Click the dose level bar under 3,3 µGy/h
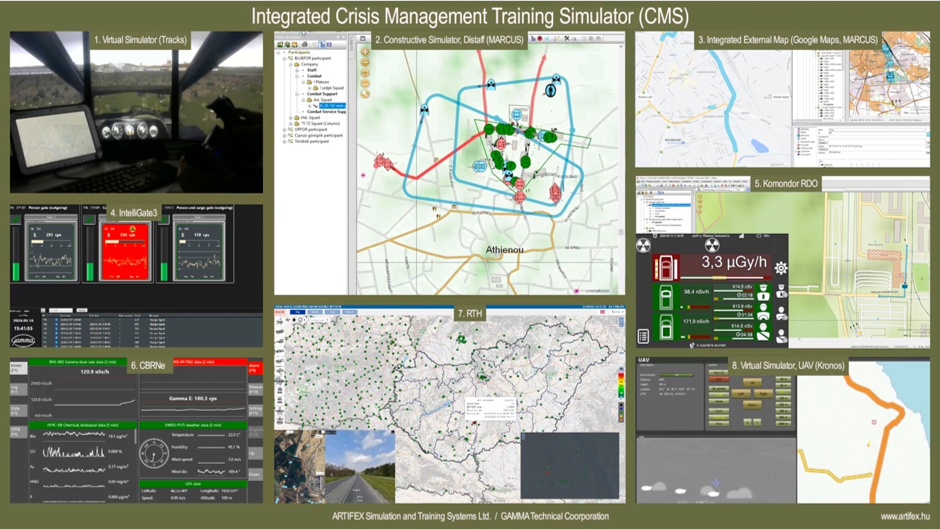940x530 pixels. (x=725, y=278)
